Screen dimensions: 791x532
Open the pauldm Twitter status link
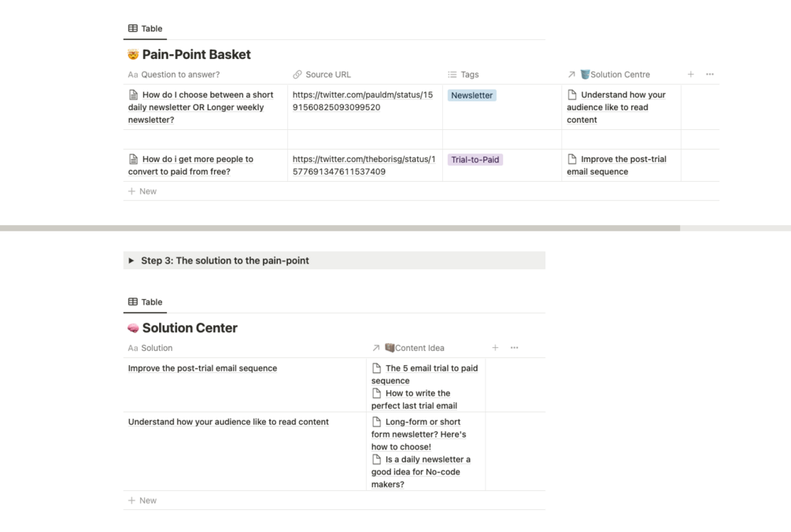[362, 101]
